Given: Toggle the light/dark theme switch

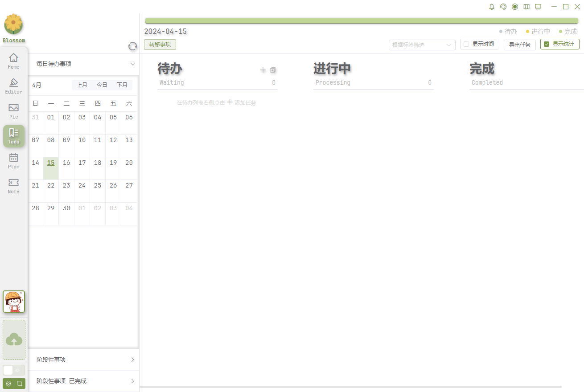Looking at the screenshot, I should [x=14, y=370].
